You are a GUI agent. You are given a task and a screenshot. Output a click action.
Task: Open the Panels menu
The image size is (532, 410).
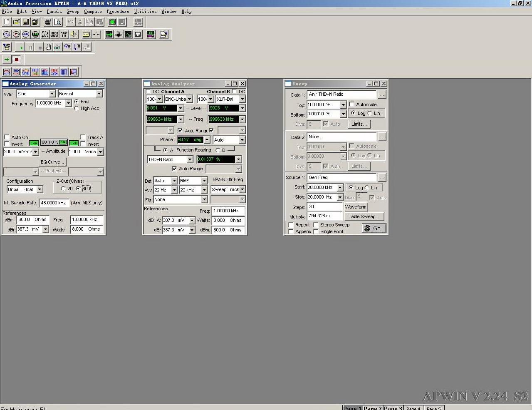point(54,12)
